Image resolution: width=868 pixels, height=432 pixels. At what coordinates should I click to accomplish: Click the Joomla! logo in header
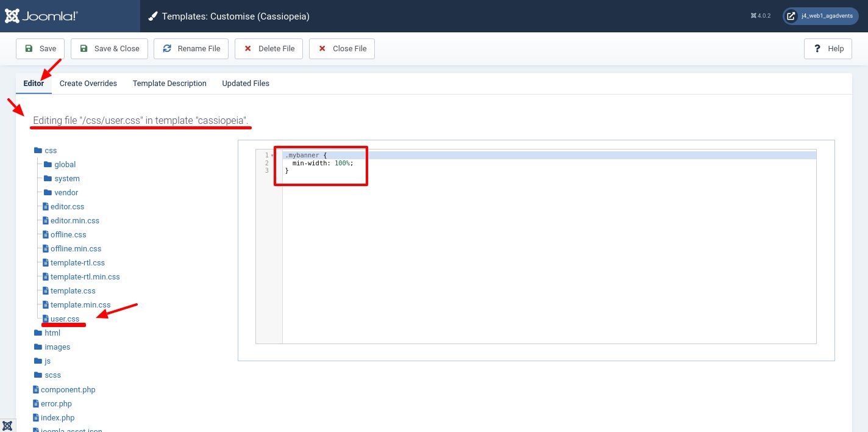click(x=41, y=16)
